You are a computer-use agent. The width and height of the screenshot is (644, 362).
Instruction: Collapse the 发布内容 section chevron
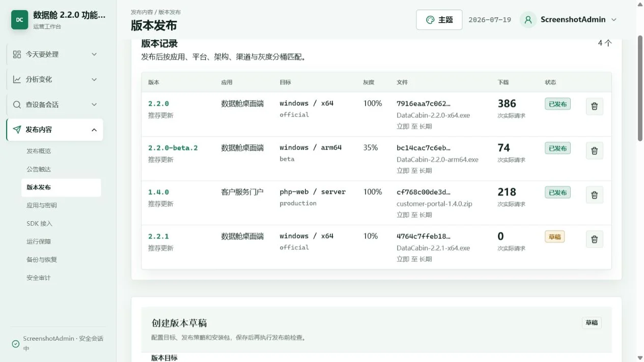click(x=94, y=130)
